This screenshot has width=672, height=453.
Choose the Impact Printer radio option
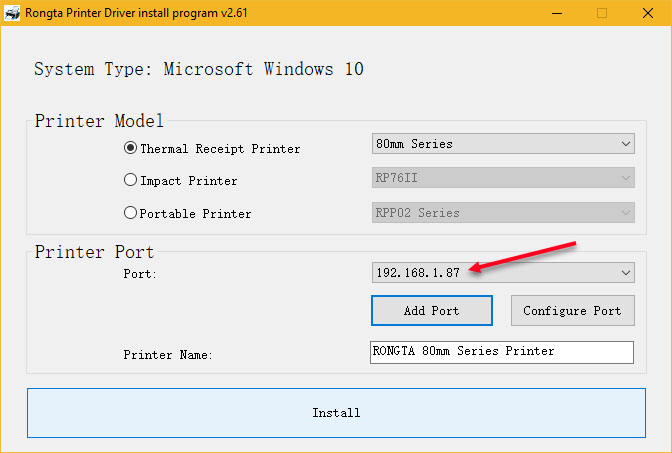[130, 181]
